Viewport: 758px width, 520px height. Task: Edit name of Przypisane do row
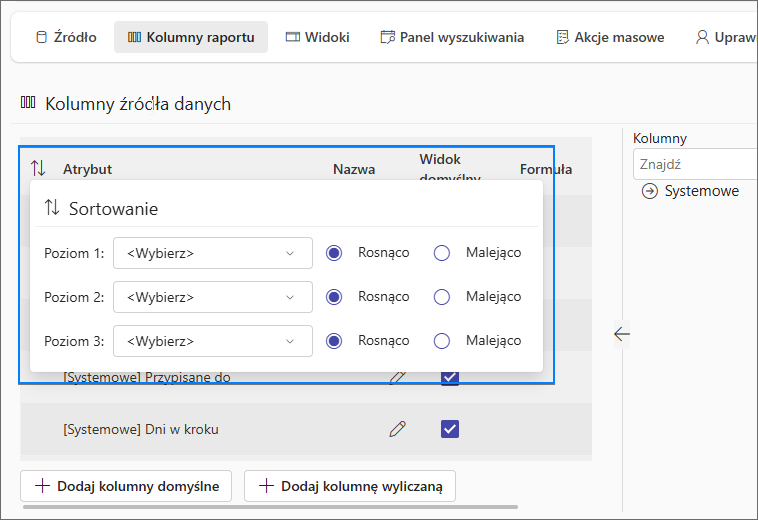coord(397,377)
